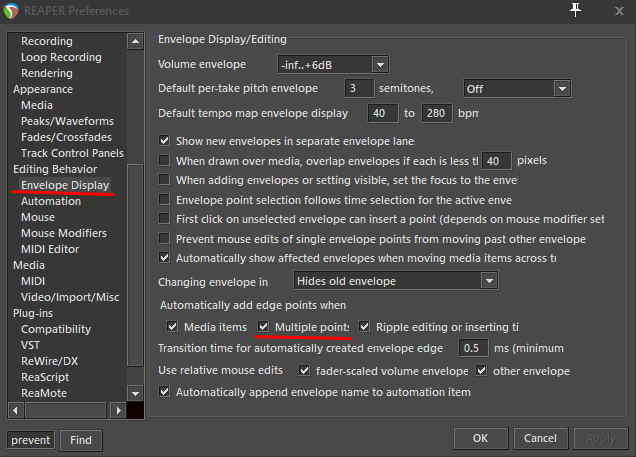Image resolution: width=636 pixels, height=457 pixels.
Task: Toggle Ripple editing edge points checkbox
Action: [x=364, y=326]
